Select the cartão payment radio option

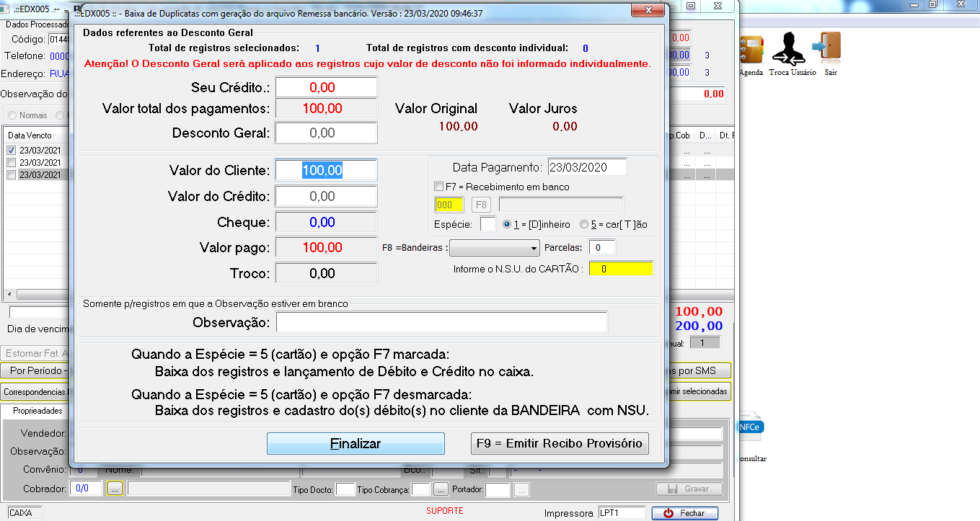(x=584, y=224)
